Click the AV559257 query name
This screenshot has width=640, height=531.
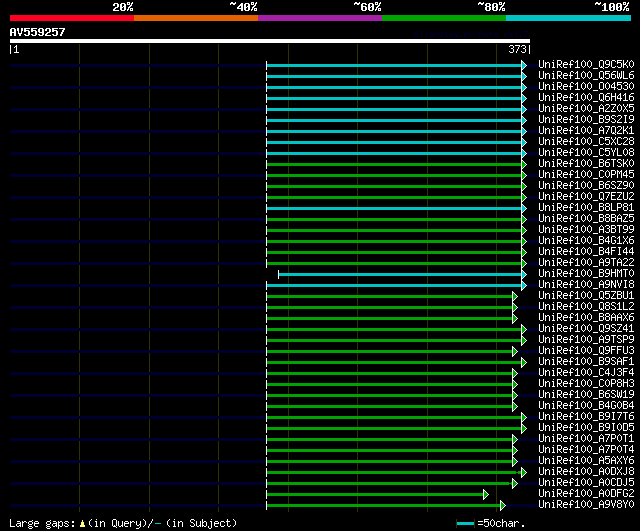pos(38,32)
